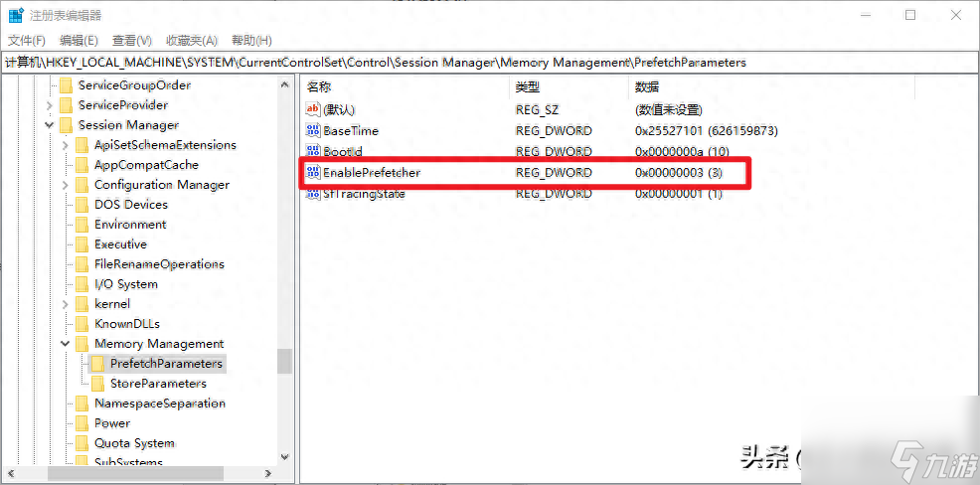Click the Executive folder icon
Screen dimensions: 980x485
coord(82,244)
